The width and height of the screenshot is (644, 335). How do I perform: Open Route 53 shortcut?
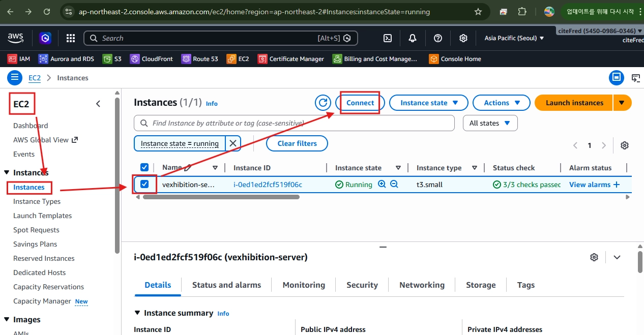(x=200, y=59)
